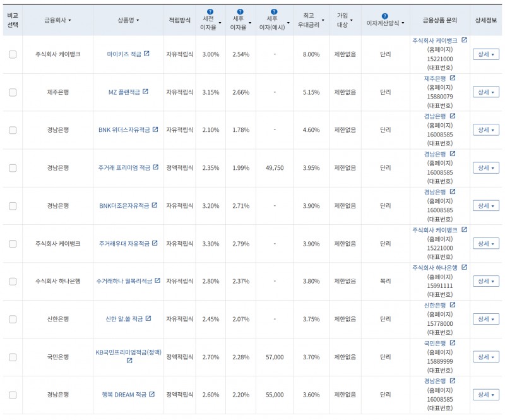The height and width of the screenshot is (420, 505).
Task: Click external icon beside 제주은행 homepage contact
Action: [x=453, y=78]
